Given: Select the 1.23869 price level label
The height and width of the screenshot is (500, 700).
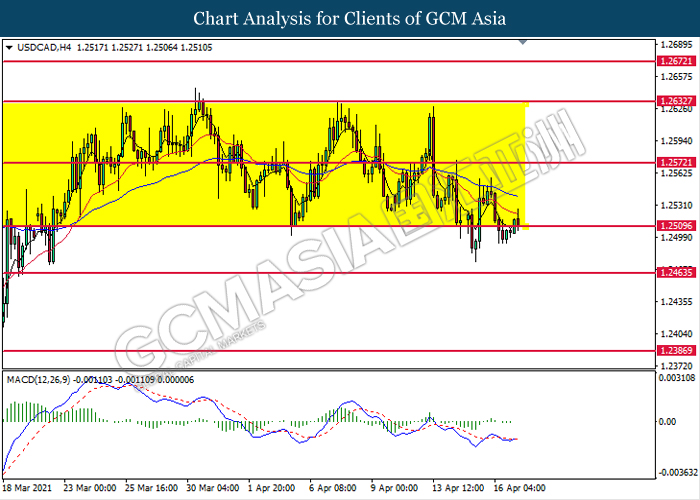Looking at the screenshot, I should tap(677, 350).
